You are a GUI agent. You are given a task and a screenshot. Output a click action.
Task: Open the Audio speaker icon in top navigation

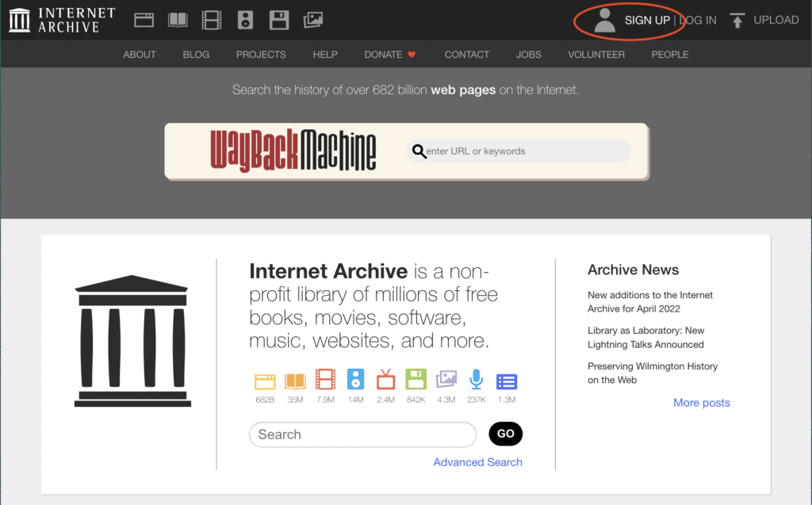point(246,20)
